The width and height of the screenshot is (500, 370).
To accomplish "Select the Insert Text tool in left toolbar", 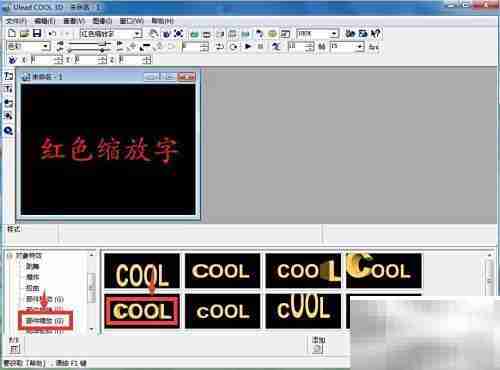I will [x=8, y=76].
